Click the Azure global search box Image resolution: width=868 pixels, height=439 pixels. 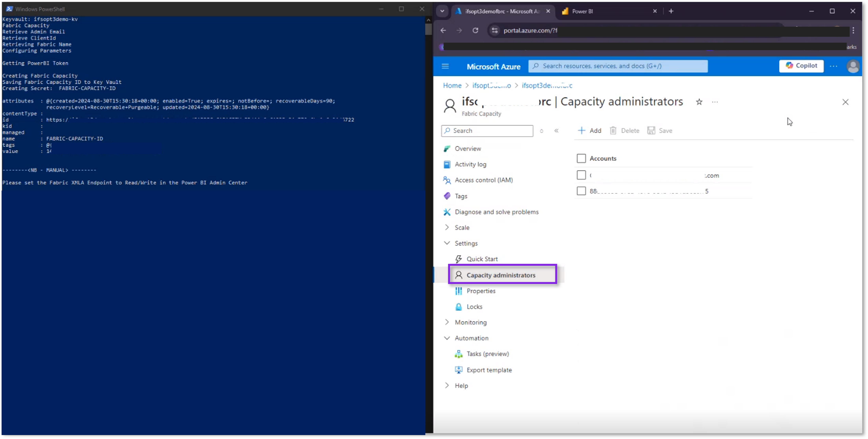pyautogui.click(x=618, y=66)
